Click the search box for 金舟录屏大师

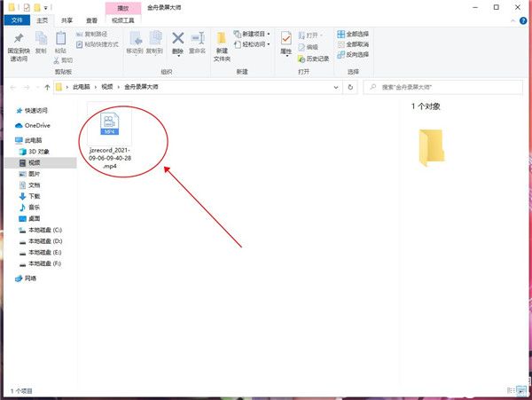click(x=448, y=88)
